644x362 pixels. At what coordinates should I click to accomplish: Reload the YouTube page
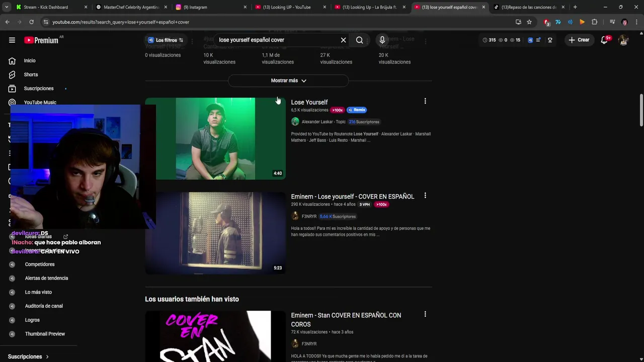click(31, 22)
